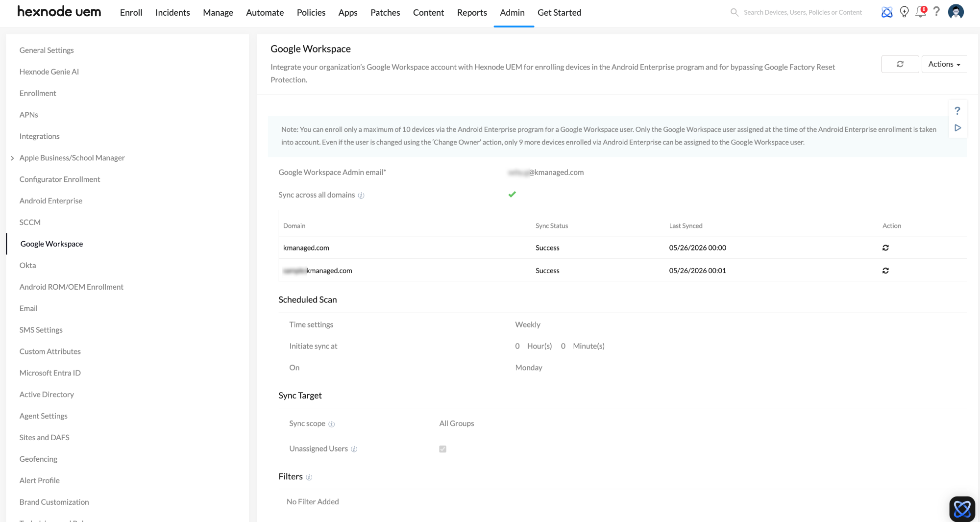Open Alert Profile
Screen dimensions: 980x522
(x=40, y=481)
